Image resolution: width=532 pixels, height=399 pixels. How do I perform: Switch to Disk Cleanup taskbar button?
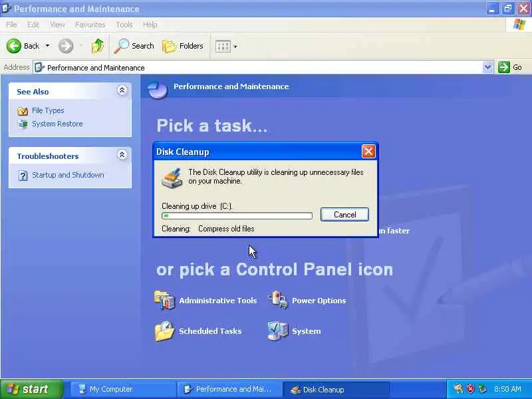tap(336, 389)
